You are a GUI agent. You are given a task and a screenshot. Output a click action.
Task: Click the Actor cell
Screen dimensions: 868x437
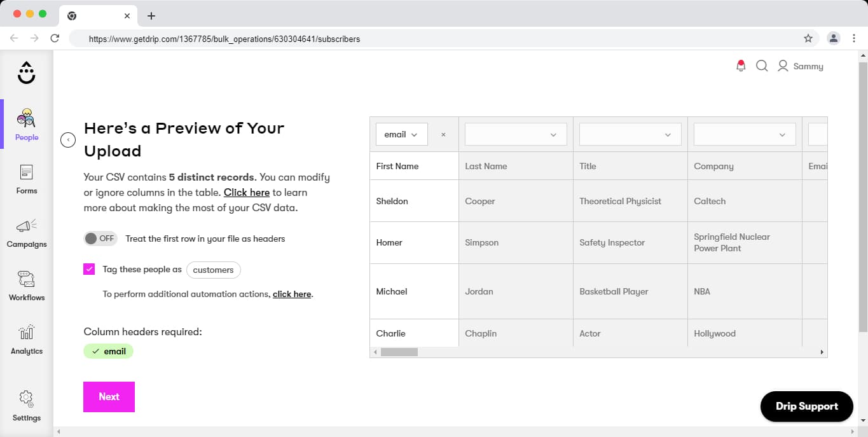click(x=630, y=333)
